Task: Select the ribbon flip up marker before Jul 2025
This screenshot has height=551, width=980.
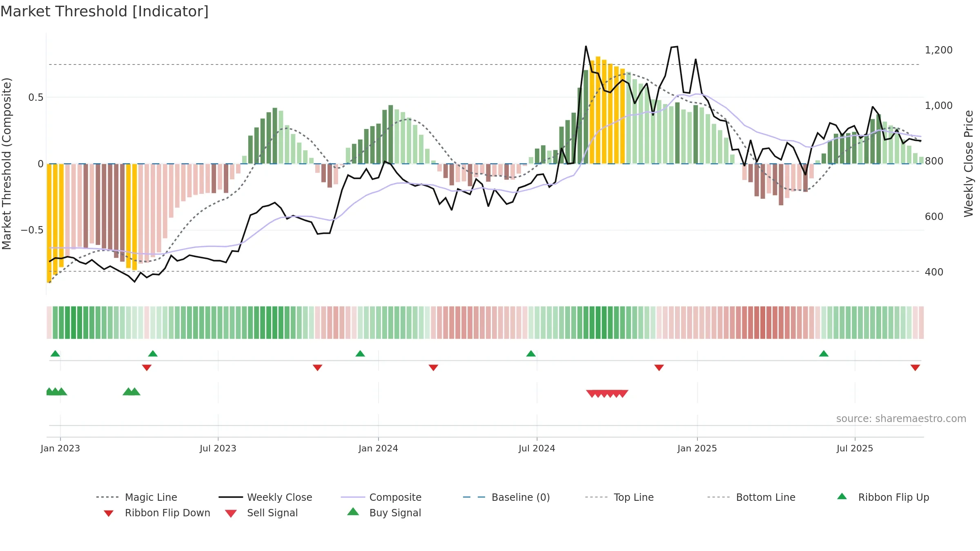Action: [824, 353]
